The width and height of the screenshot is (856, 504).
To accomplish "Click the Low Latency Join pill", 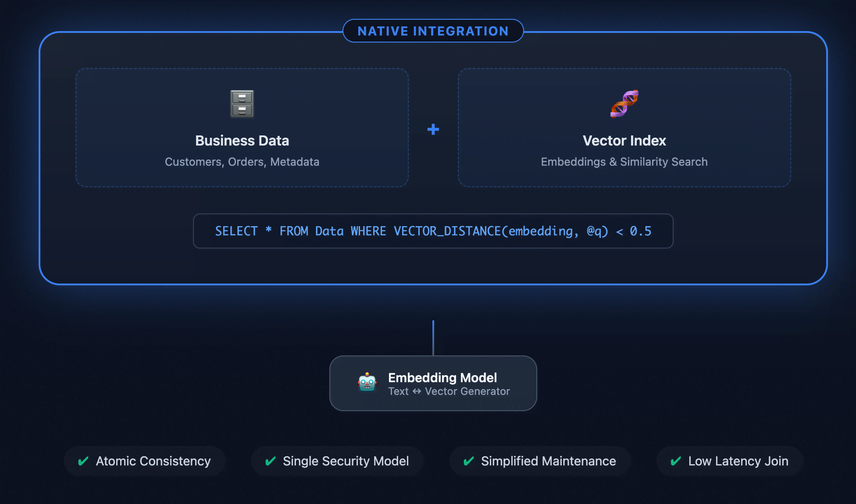I will (730, 461).
